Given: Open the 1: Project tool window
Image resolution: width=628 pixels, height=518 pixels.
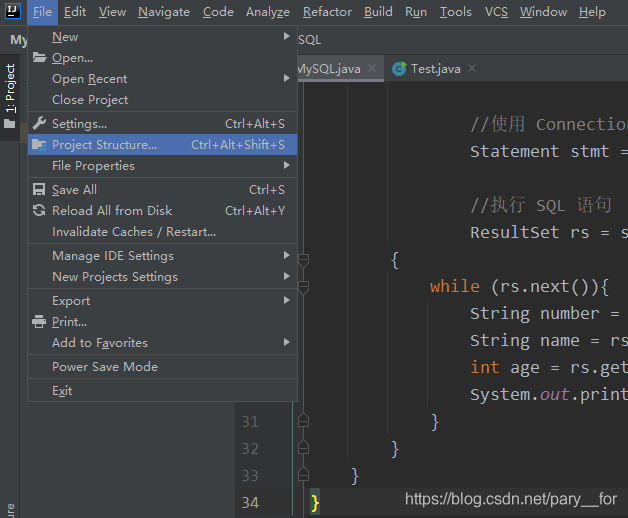Looking at the screenshot, I should tap(10, 91).
